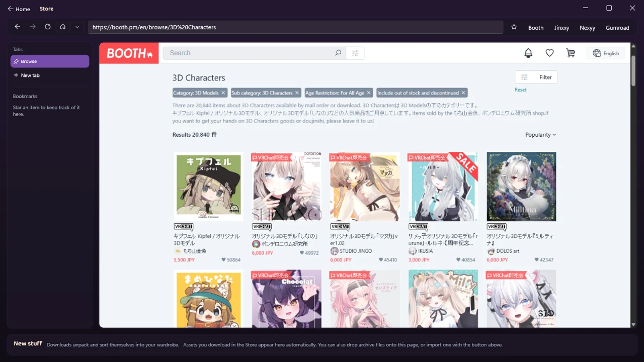Click the VRChat badge under Kipfel
The image size is (644, 362).
184,227
